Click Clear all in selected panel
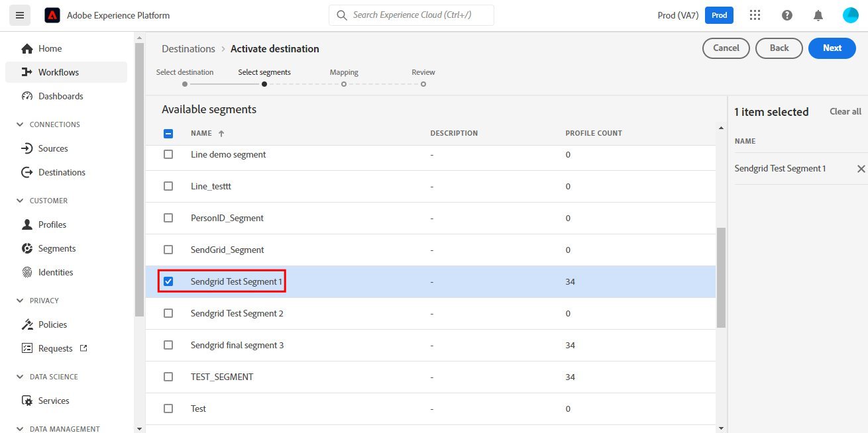Image resolution: width=868 pixels, height=433 pixels. (845, 112)
